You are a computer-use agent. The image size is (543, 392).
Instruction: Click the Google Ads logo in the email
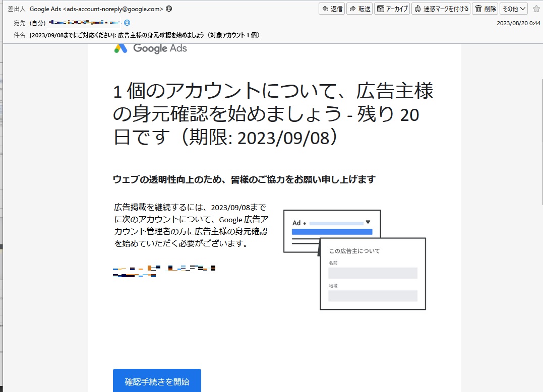pos(149,47)
